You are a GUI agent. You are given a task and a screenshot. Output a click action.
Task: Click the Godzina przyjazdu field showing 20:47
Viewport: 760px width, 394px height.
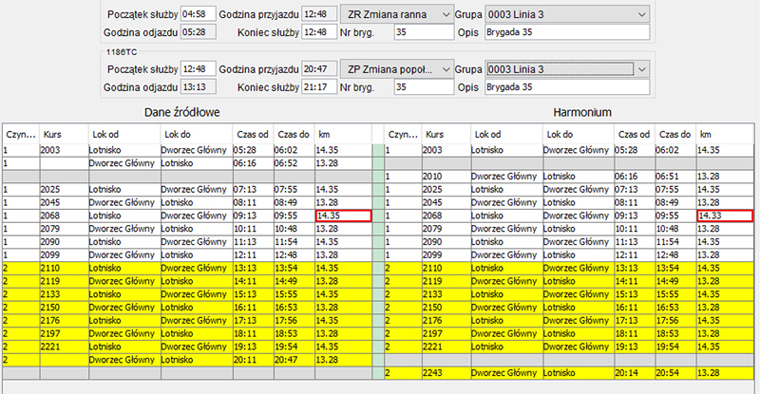click(318, 69)
